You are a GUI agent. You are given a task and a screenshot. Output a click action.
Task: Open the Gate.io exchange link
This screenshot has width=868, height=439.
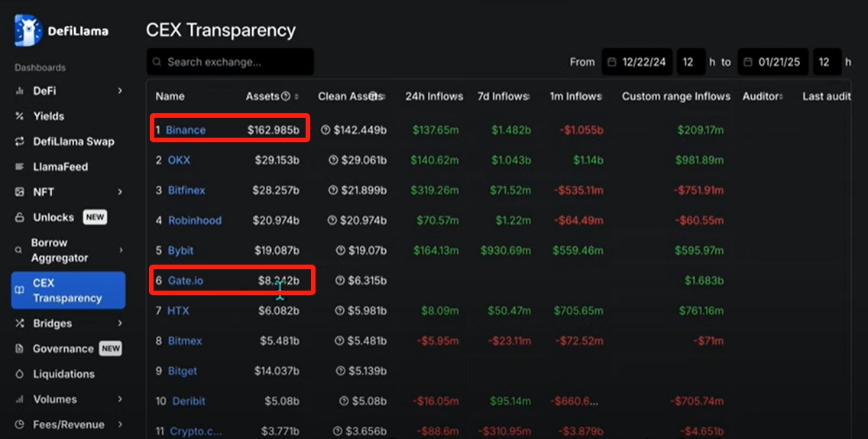(186, 281)
